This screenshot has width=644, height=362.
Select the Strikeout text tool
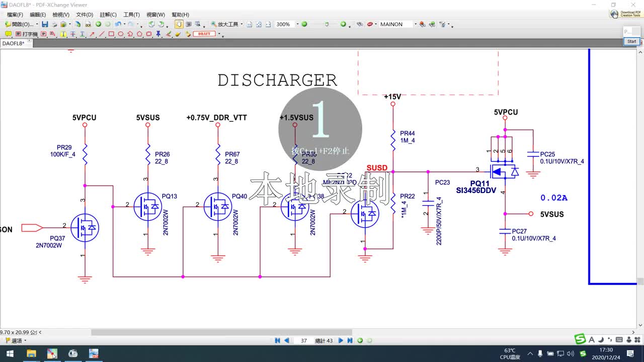coord(72,34)
